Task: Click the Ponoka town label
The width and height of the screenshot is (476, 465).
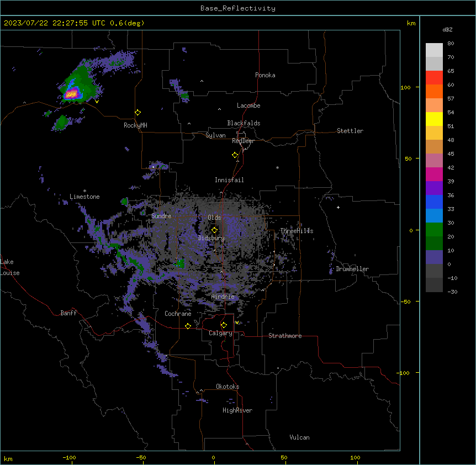Action: (x=265, y=75)
